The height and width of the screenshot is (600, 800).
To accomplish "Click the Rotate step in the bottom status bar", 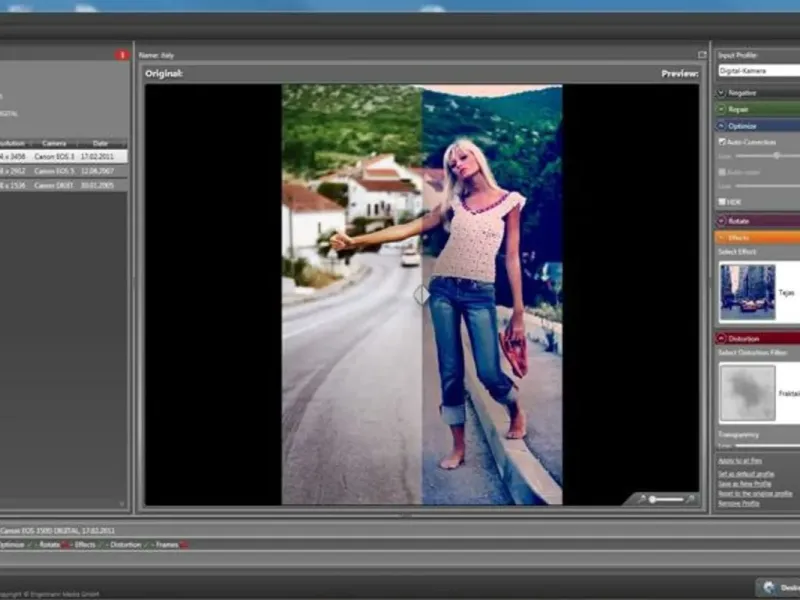I will (49, 545).
